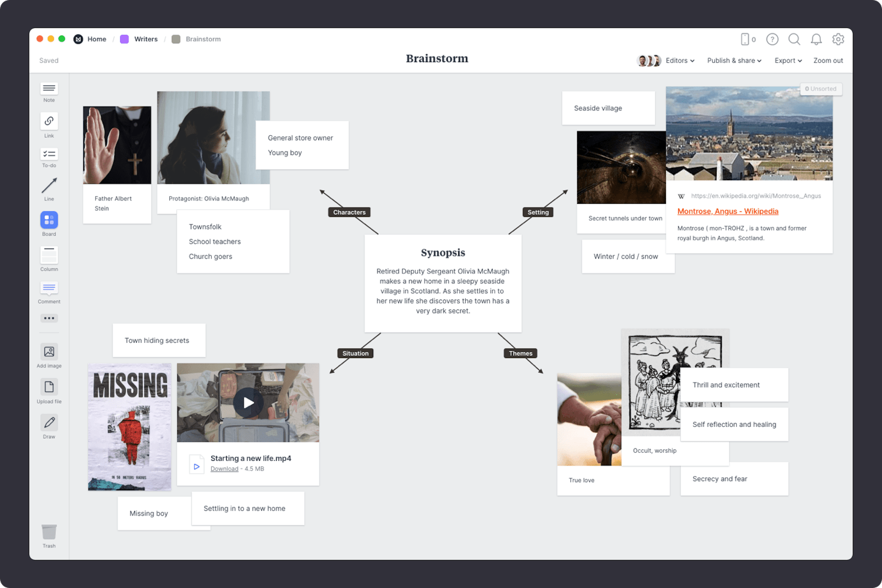Download Starting a new life.mp4
882x588 pixels.
pos(224,468)
